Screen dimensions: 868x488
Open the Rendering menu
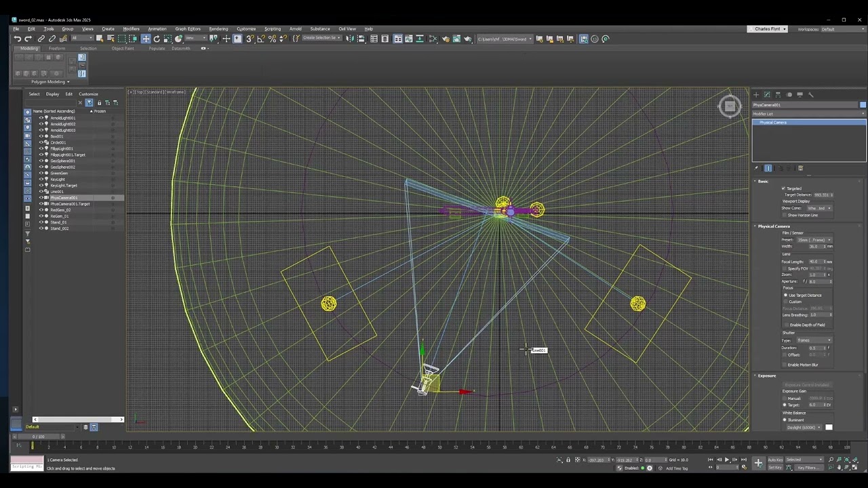[x=218, y=29]
